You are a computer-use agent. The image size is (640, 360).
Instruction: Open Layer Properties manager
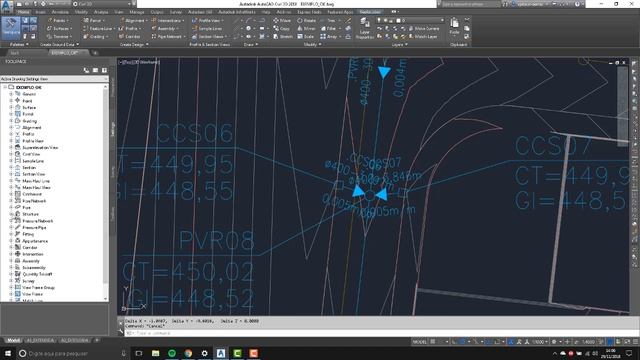(x=364, y=29)
